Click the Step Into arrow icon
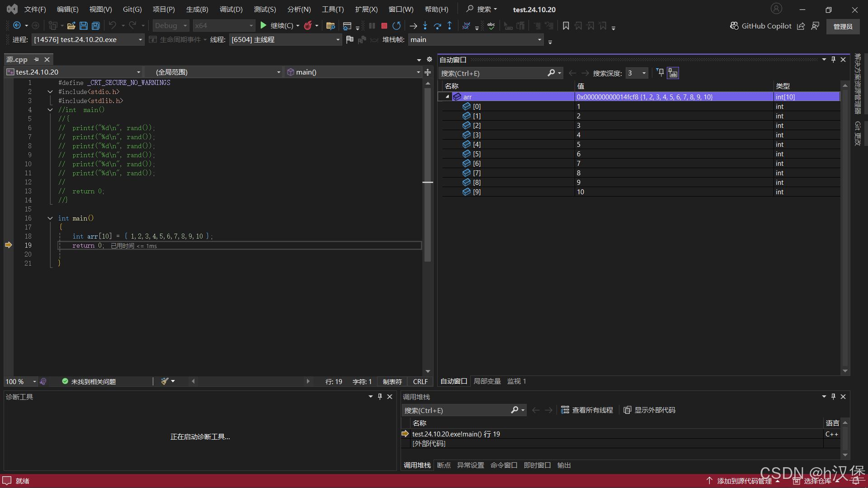This screenshot has height=488, width=868. pyautogui.click(x=425, y=26)
